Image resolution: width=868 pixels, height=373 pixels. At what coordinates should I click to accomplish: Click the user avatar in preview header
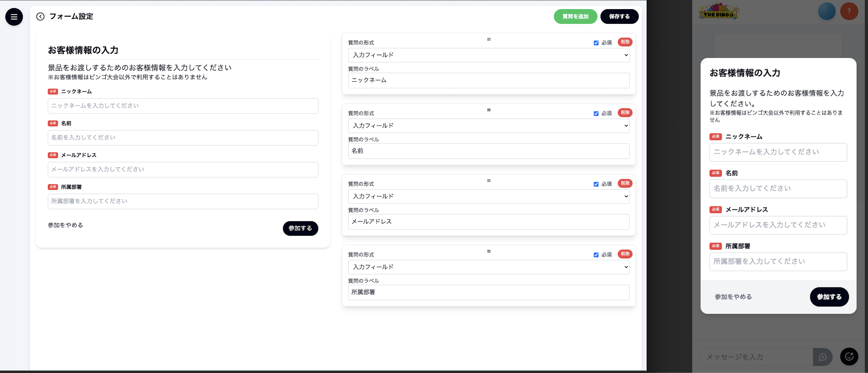[826, 11]
